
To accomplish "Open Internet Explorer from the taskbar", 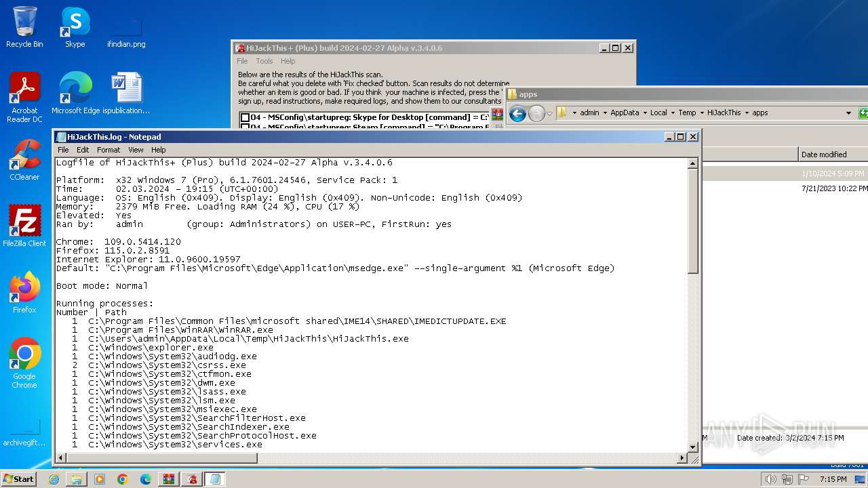I will coord(54,479).
